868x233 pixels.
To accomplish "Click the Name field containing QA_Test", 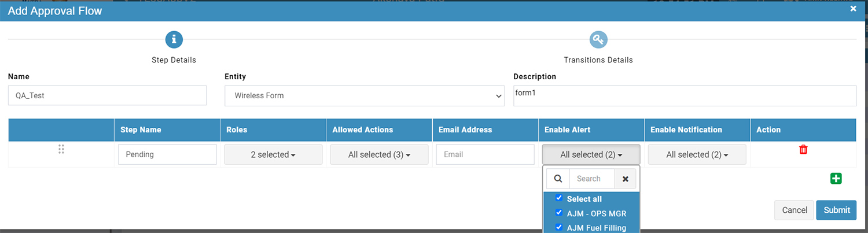I will click(x=108, y=95).
